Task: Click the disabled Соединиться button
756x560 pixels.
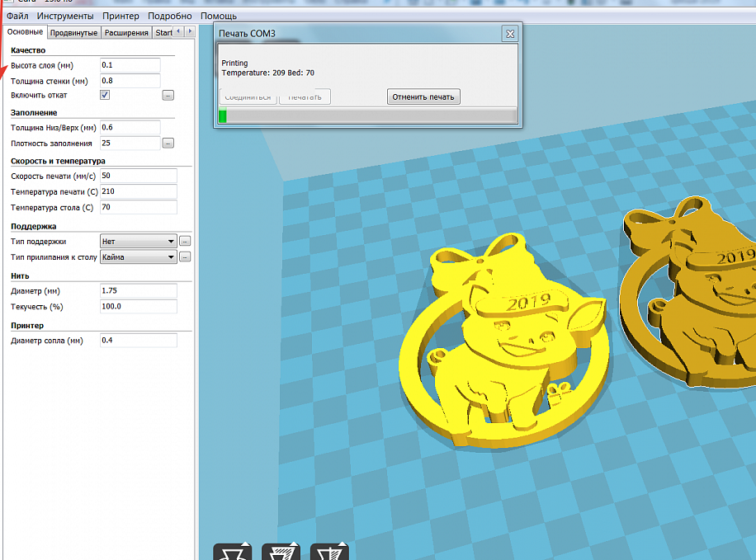Action: point(248,96)
